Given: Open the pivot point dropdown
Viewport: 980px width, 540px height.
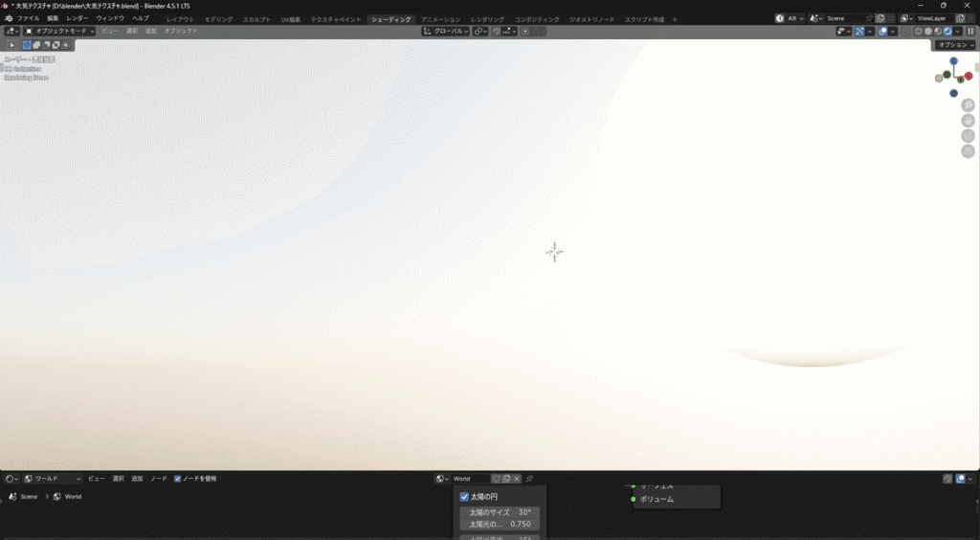Looking at the screenshot, I should [x=480, y=32].
